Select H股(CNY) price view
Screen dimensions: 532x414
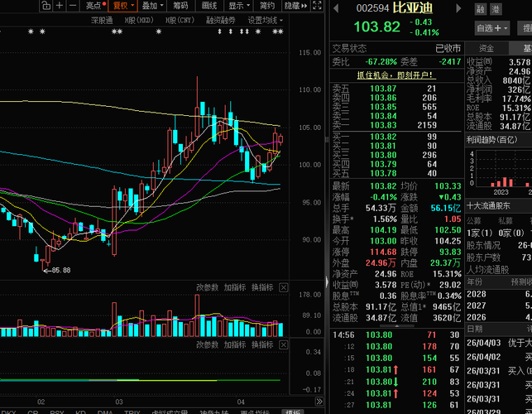click(180, 21)
